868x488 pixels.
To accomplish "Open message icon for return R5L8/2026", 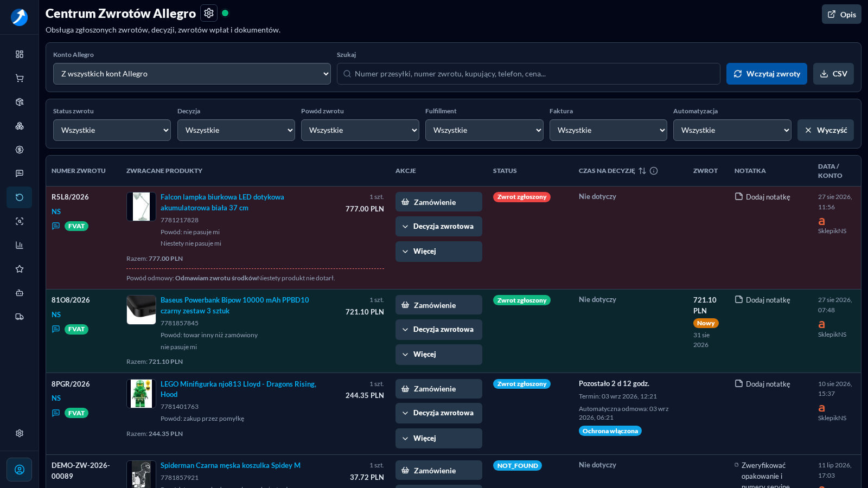I will [x=56, y=226].
